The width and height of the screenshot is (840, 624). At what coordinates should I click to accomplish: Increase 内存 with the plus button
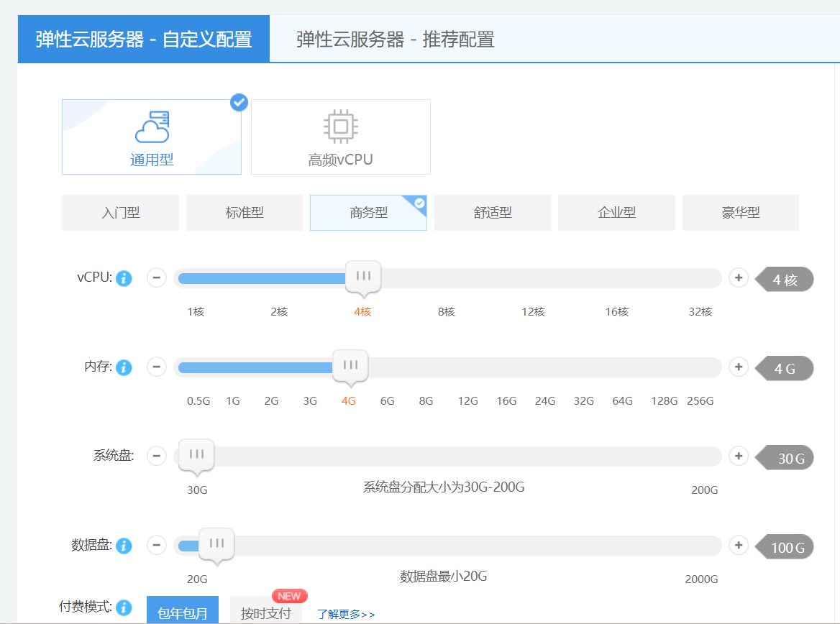tap(739, 367)
